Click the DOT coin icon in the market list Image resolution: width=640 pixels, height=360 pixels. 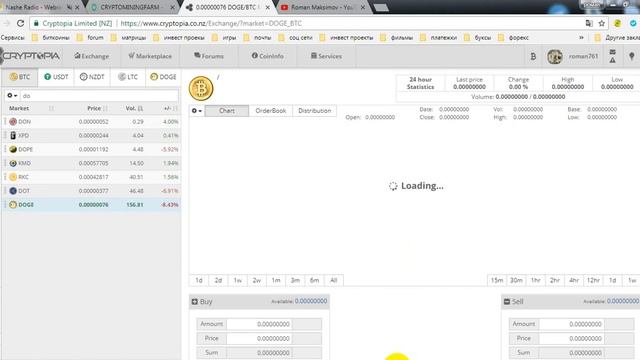(13, 191)
